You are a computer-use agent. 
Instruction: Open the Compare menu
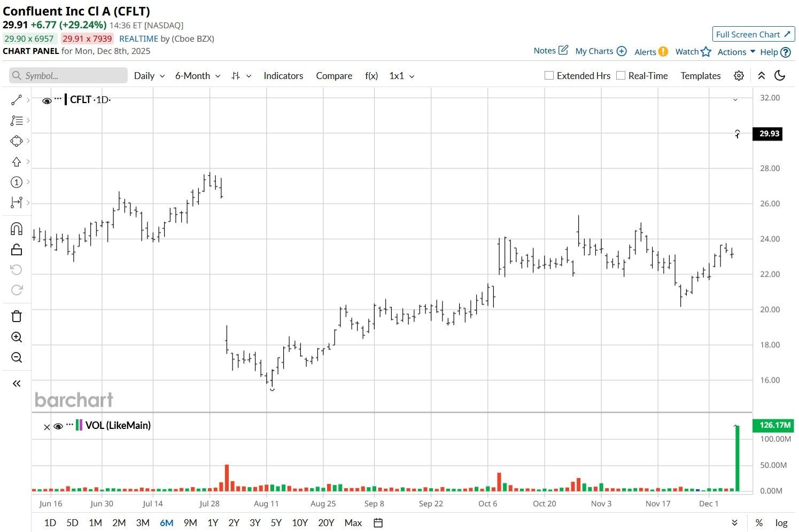click(x=334, y=76)
